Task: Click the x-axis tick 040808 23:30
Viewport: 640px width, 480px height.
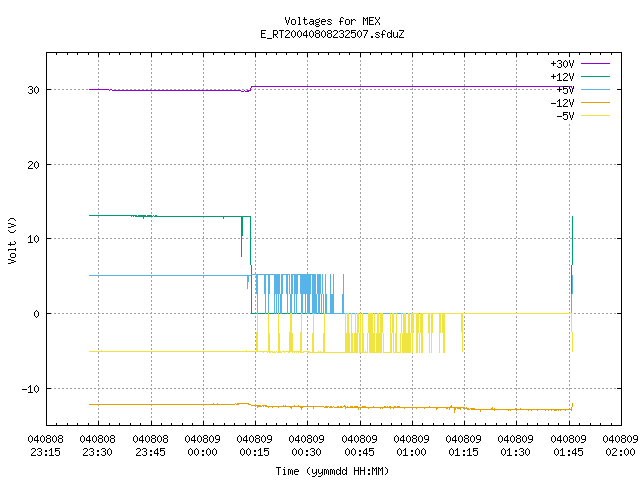Action: tap(98, 446)
